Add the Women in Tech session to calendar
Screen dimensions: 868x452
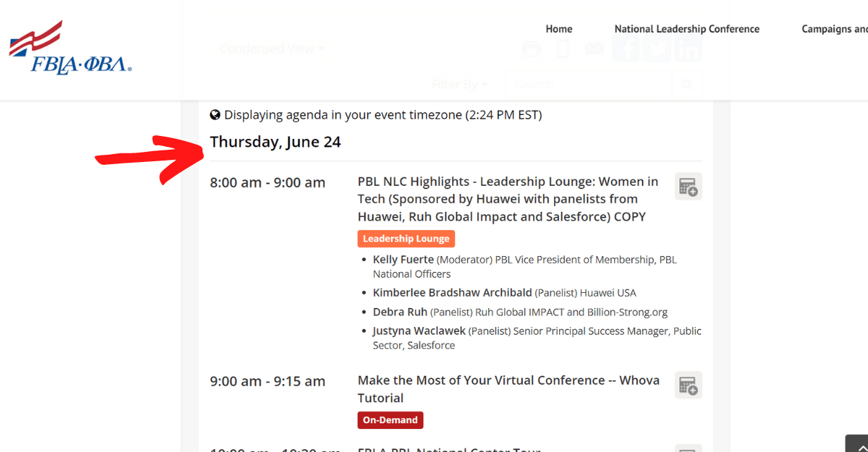coord(688,186)
